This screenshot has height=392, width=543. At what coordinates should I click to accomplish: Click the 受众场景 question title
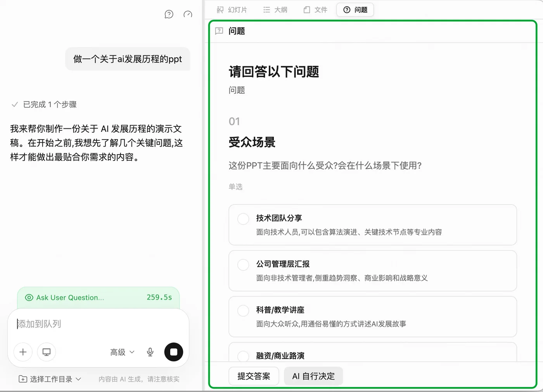[x=252, y=142]
